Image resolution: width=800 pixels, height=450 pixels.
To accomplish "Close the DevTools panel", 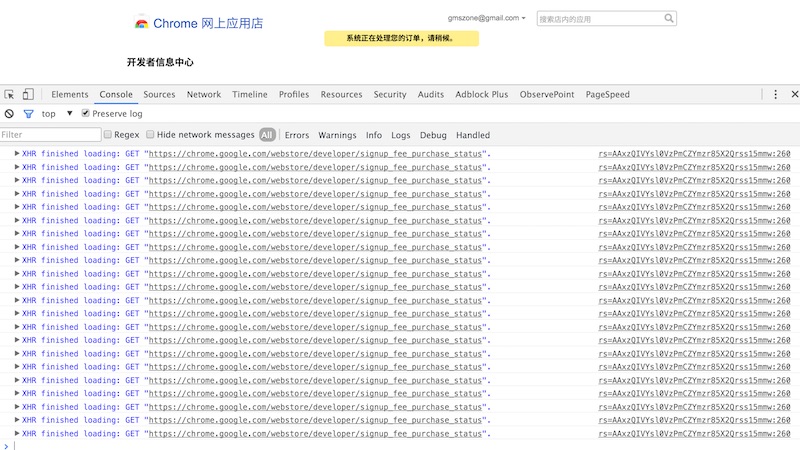I will pyautogui.click(x=794, y=94).
